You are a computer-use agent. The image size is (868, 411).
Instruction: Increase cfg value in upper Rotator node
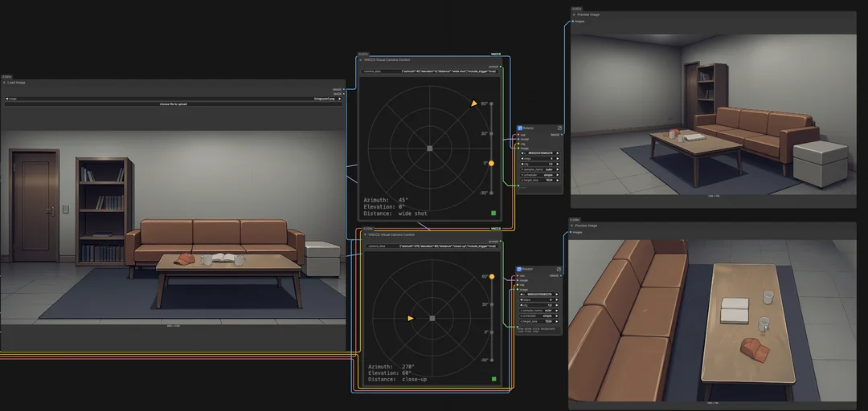(558, 165)
